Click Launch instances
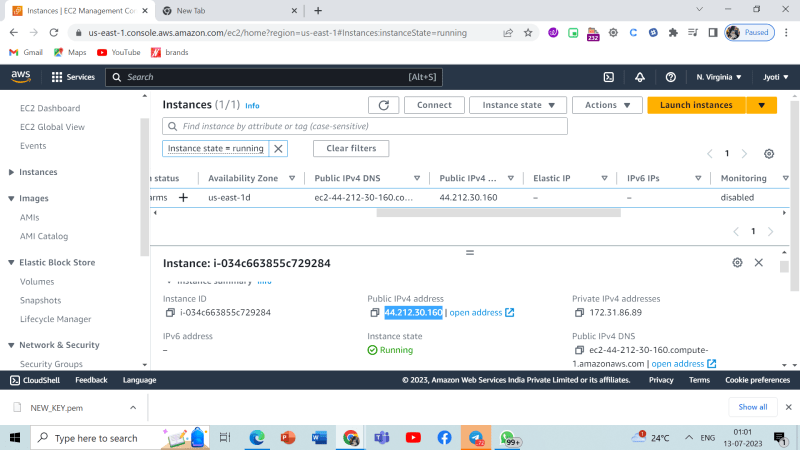 point(696,105)
